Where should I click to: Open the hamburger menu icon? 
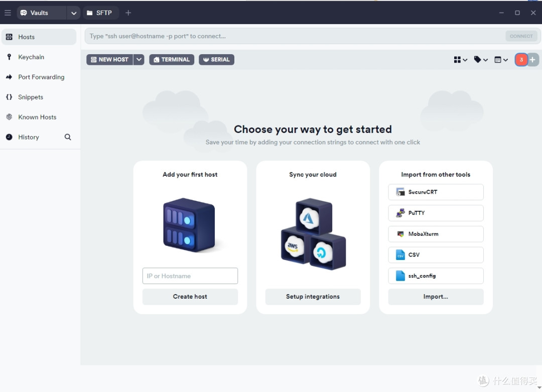click(8, 13)
